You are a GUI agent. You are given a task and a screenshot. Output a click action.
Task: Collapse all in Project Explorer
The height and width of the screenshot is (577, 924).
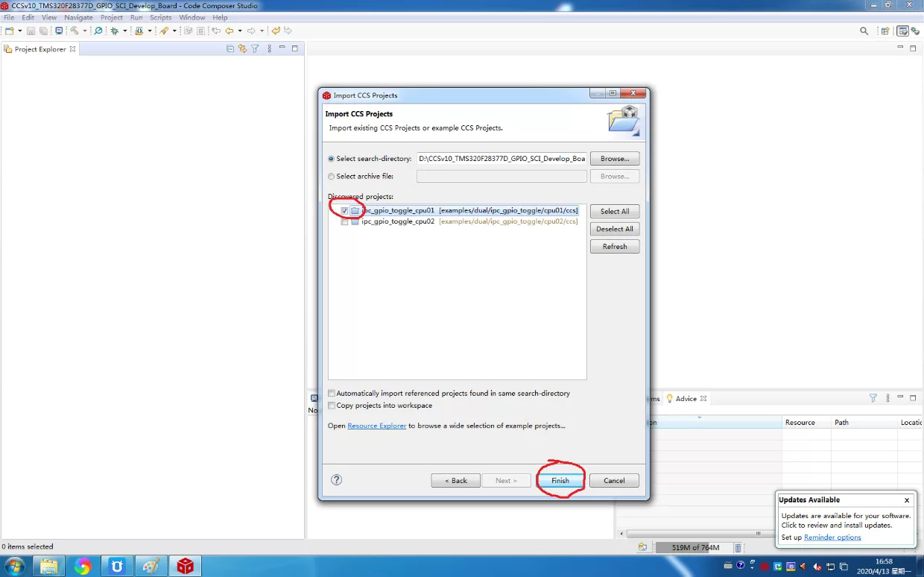pyautogui.click(x=230, y=48)
